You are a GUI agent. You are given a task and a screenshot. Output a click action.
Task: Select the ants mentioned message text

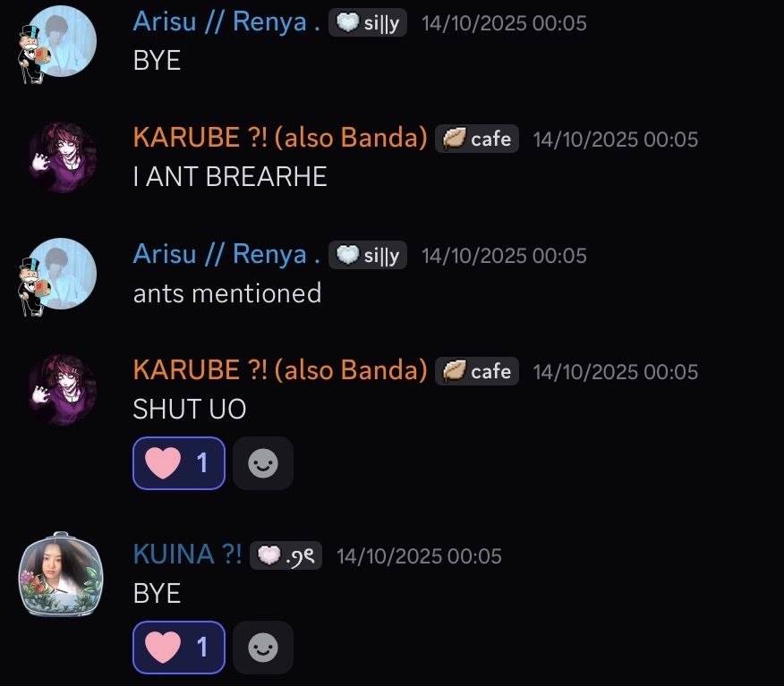(227, 293)
